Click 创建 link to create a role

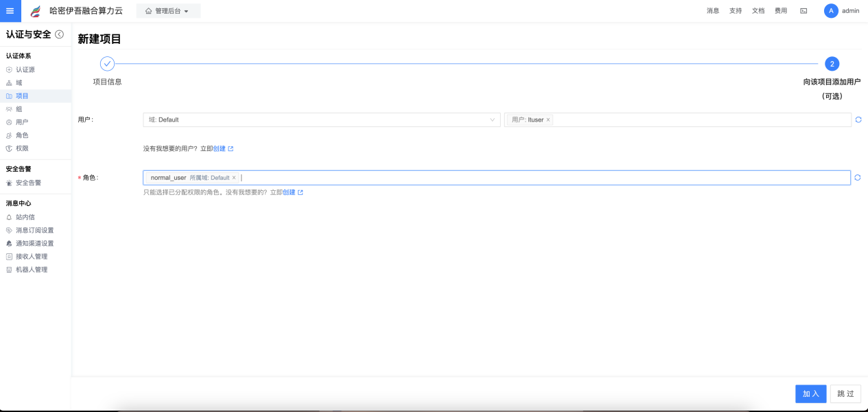point(289,192)
